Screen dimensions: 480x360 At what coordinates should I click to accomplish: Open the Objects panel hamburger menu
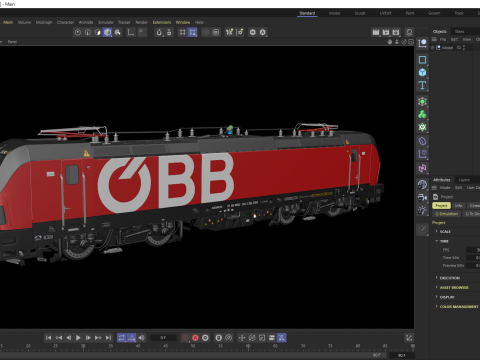point(434,39)
